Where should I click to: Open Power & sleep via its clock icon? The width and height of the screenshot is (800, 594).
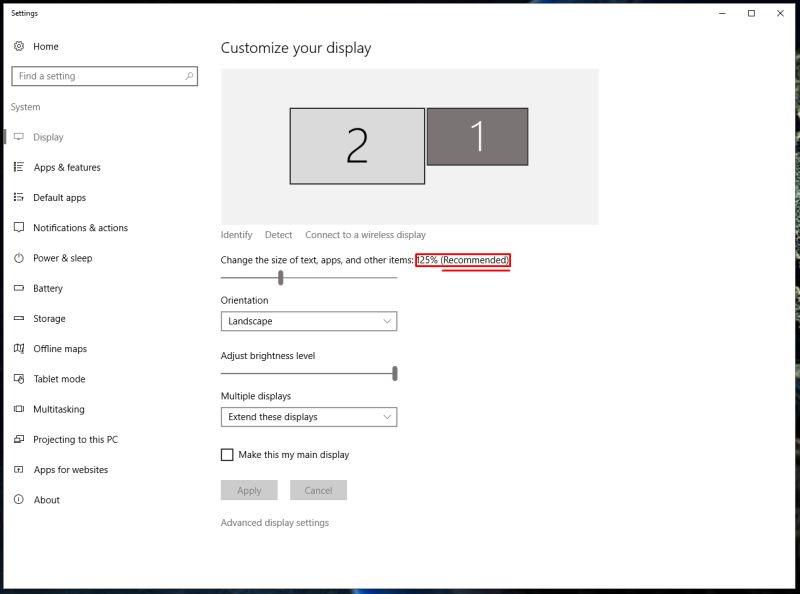(20, 258)
